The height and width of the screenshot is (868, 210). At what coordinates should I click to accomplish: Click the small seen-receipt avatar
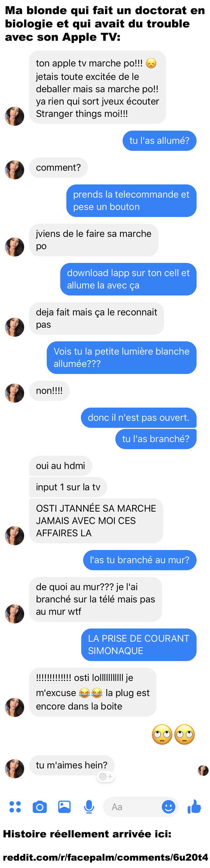coord(203,771)
